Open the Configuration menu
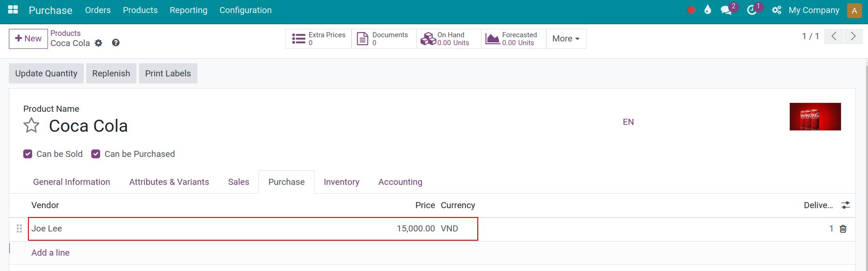The image size is (868, 271). (245, 10)
